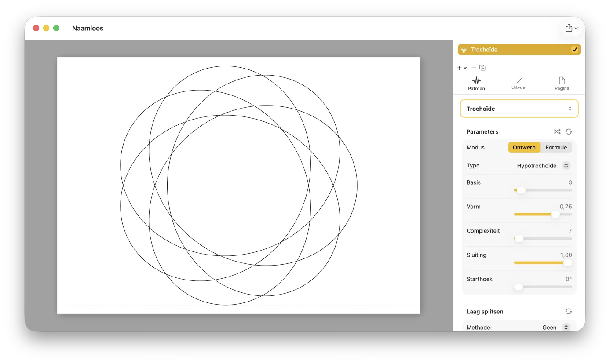Reset the Parameters section
This screenshot has height=364, width=610.
tap(569, 131)
